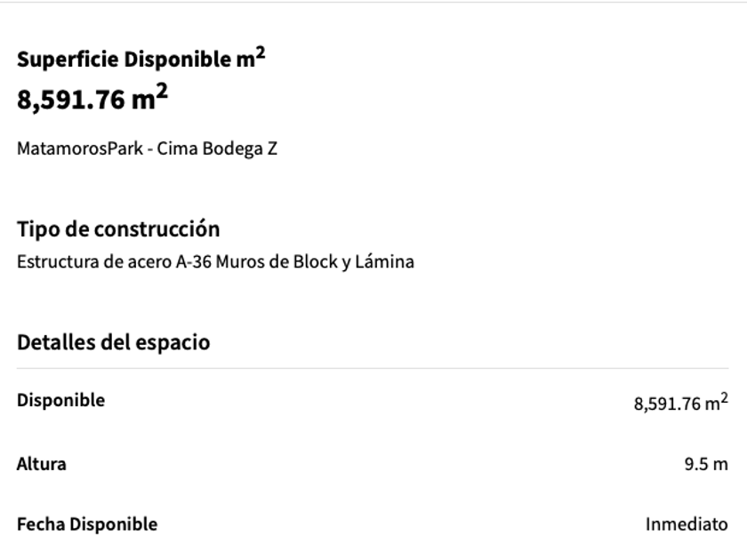Click the divider line below "Detalles del espacio"
This screenshot has width=747, height=560.
tap(373, 368)
